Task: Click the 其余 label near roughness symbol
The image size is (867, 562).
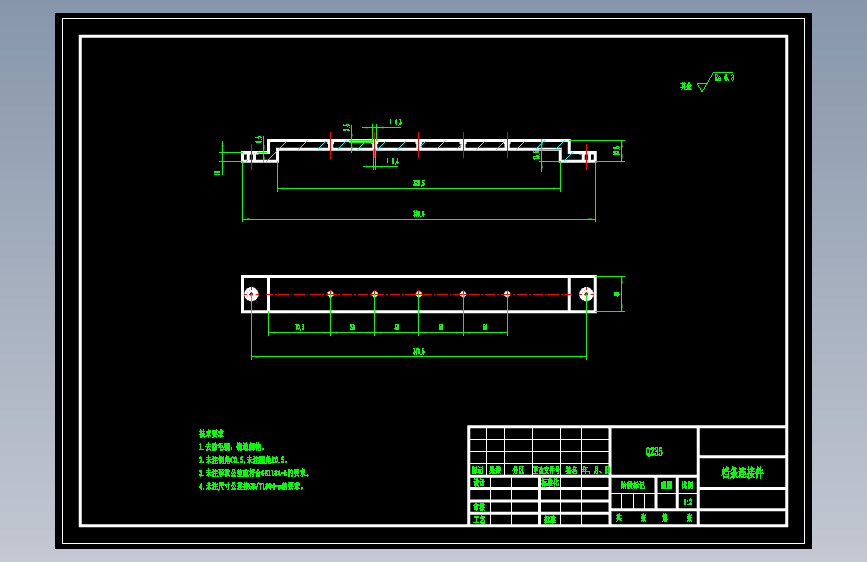Action: (686, 86)
